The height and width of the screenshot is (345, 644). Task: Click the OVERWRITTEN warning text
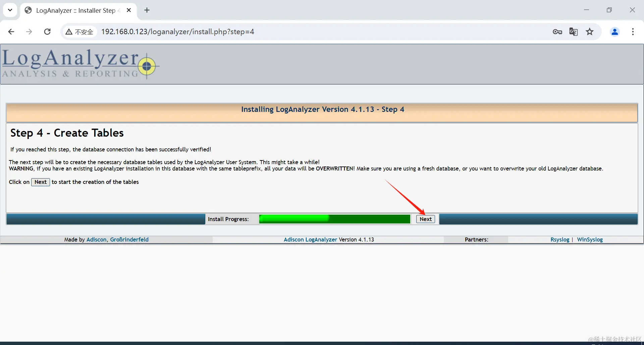tap(335, 169)
